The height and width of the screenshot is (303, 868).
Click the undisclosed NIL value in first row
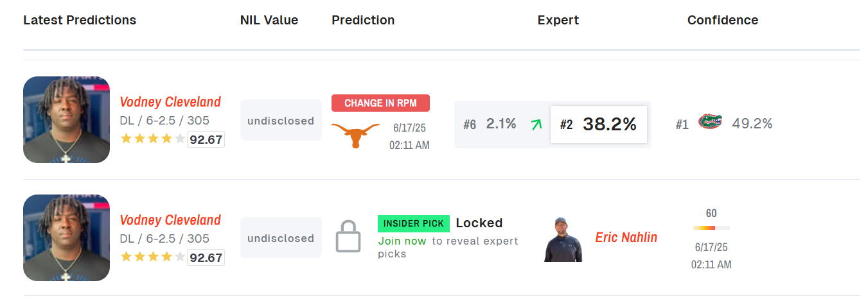[281, 120]
